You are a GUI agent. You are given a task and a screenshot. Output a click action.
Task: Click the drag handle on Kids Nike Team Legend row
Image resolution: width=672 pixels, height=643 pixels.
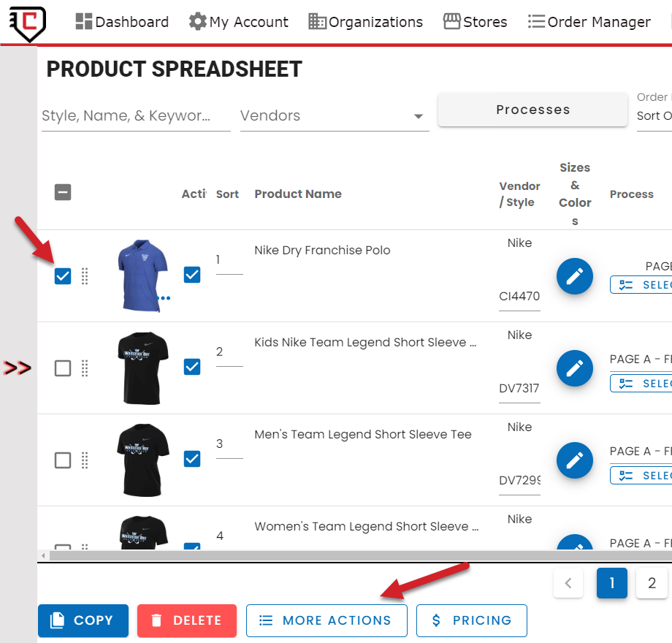[85, 368]
